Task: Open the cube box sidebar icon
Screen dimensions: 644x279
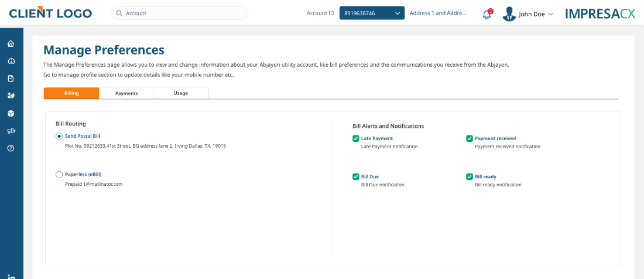Action: (11, 113)
